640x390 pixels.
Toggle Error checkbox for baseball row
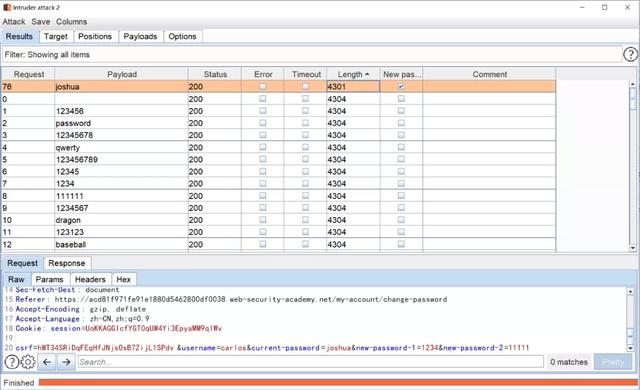262,244
